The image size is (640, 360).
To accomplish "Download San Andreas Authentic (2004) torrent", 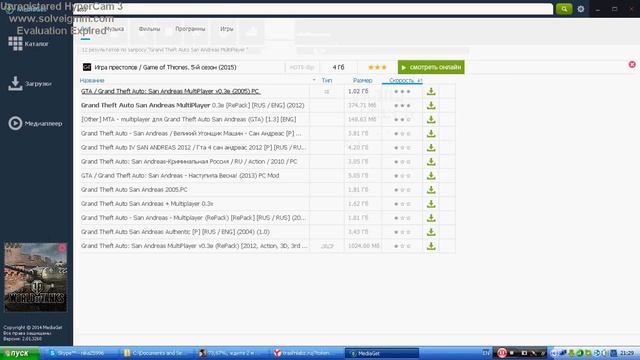I will pyautogui.click(x=431, y=232).
